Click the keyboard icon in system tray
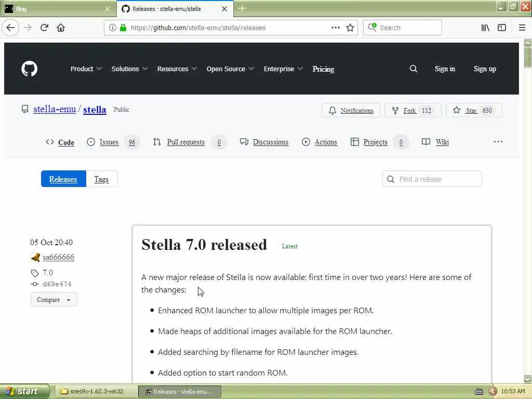The width and height of the screenshot is (532, 399). (478, 392)
